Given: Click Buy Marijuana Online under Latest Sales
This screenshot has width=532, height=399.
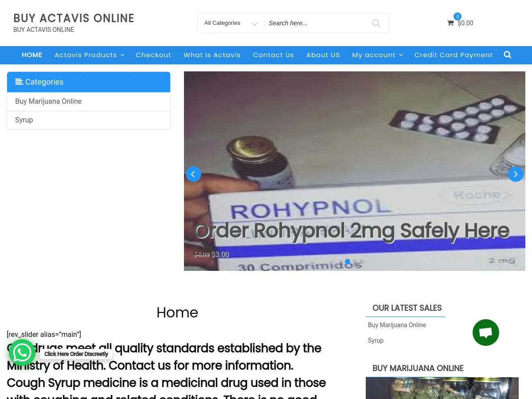Looking at the screenshot, I should coord(397,325).
